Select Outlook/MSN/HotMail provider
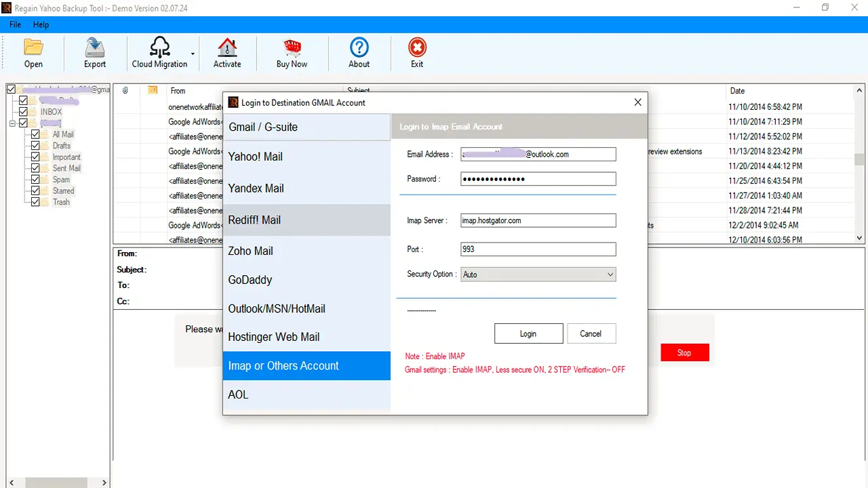Viewport: 868px width, 488px height. click(307, 308)
